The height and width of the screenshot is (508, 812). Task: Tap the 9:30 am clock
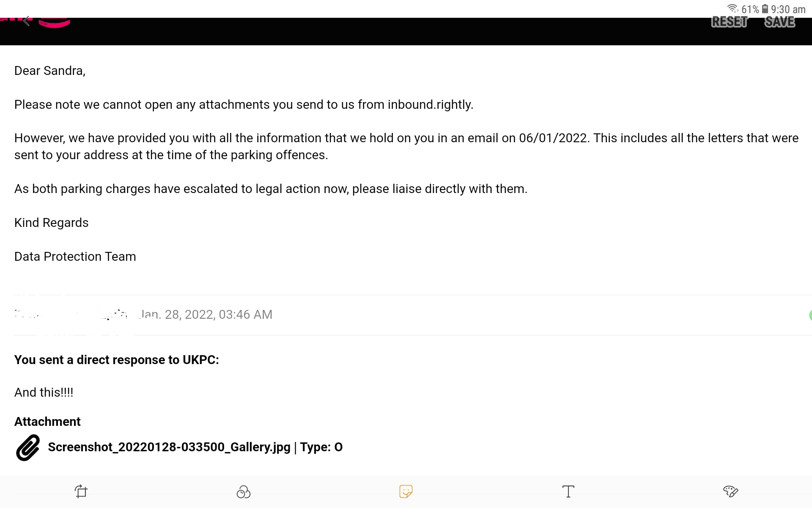click(788, 9)
